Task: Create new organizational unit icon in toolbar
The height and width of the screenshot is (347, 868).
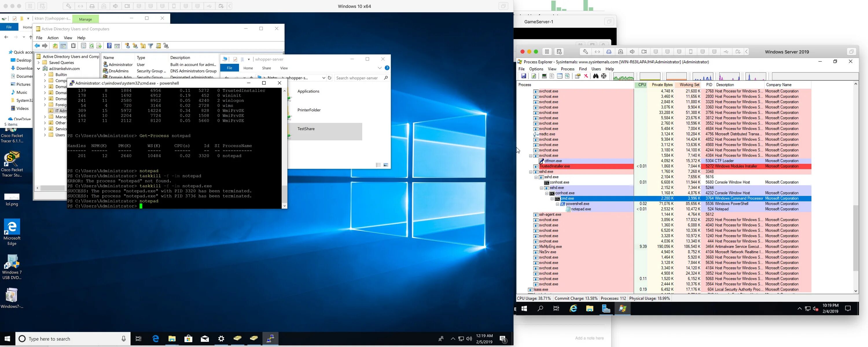Action: [x=143, y=46]
